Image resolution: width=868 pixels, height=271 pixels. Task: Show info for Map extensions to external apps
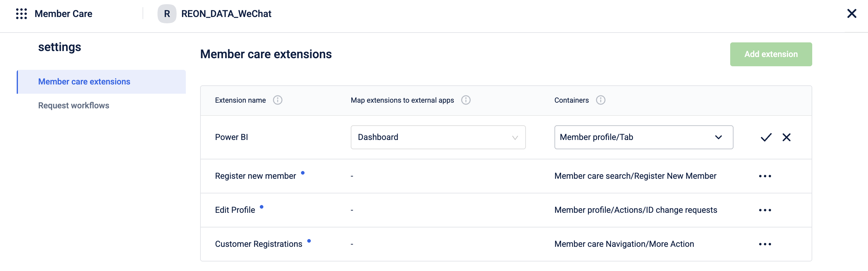click(x=466, y=100)
